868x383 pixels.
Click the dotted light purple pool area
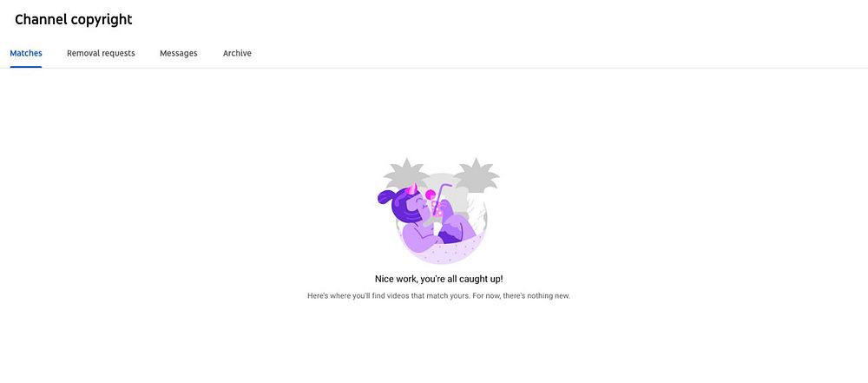[x=442, y=252]
